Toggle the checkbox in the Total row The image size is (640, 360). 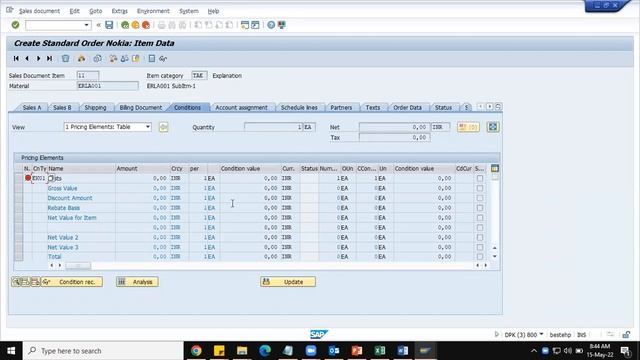(480, 257)
